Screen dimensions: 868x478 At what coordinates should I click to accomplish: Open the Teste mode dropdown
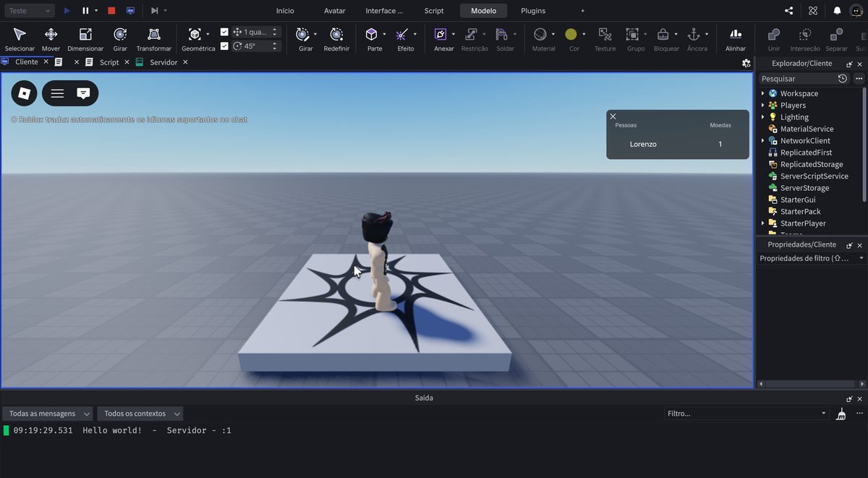pyautogui.click(x=29, y=11)
